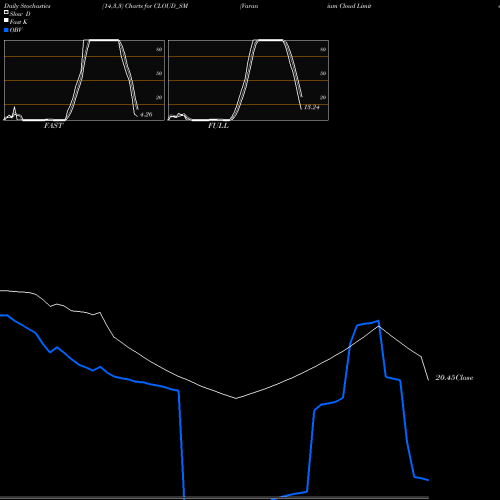
Task: Click the Fast K legend swatch
Action: pyautogui.click(x=6, y=21)
